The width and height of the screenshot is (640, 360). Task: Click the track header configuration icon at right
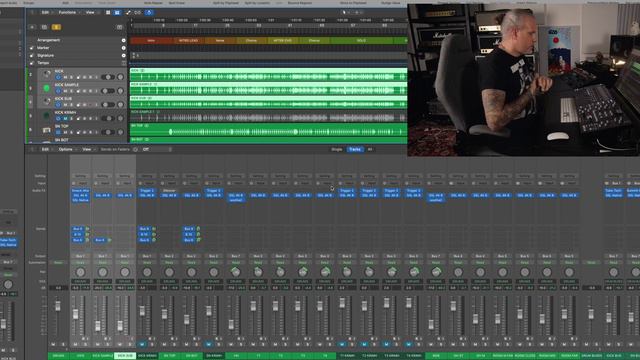[x=120, y=27]
